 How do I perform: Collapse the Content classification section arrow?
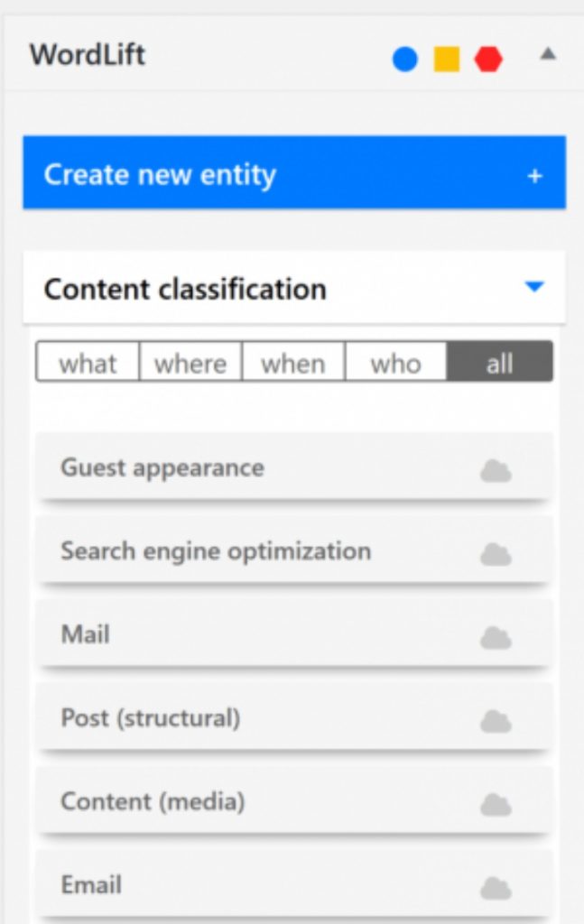pyautogui.click(x=534, y=287)
